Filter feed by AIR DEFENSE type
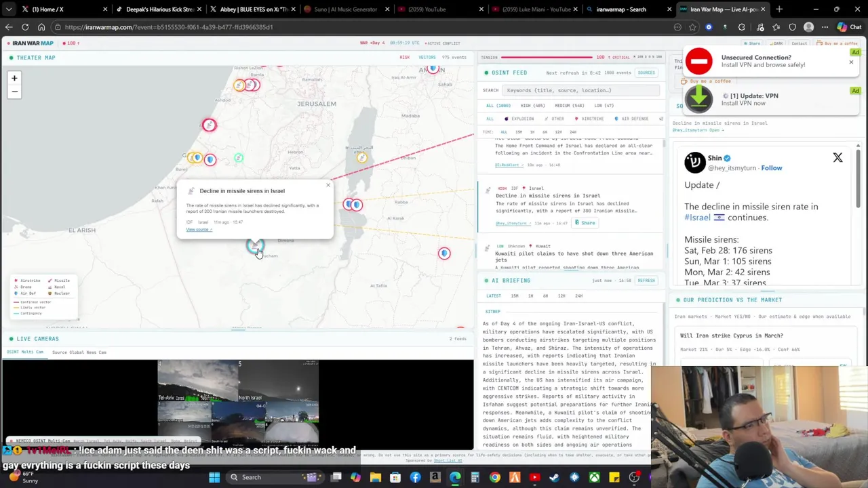The height and width of the screenshot is (488, 868). click(632, 119)
